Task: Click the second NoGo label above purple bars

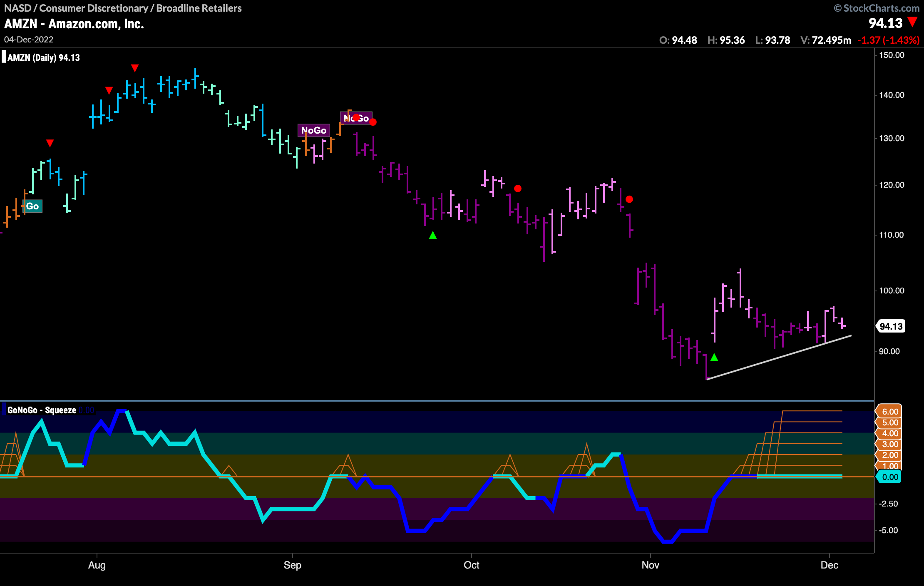Action: [356, 118]
